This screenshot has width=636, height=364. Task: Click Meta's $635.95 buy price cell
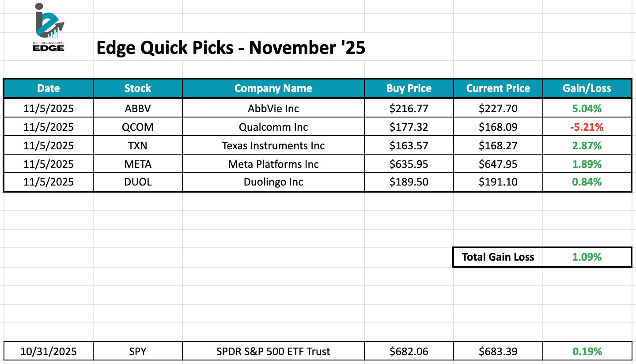pyautogui.click(x=409, y=164)
